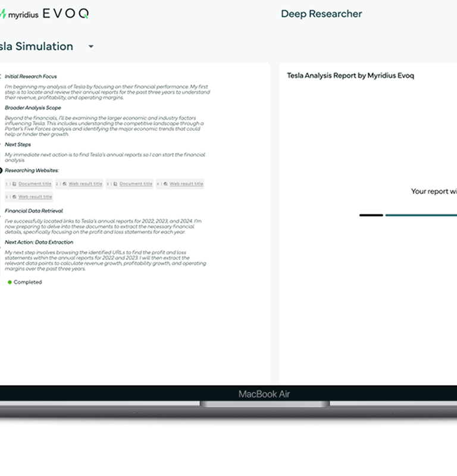Screen dimensions: 457x476
Task: Open source 4 Web result title link
Action: point(186,184)
